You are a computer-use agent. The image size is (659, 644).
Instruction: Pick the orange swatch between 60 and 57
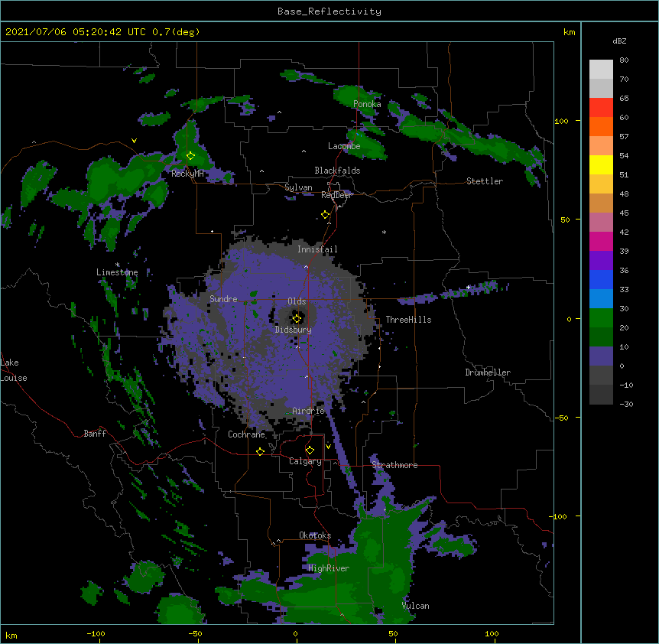tap(601, 126)
